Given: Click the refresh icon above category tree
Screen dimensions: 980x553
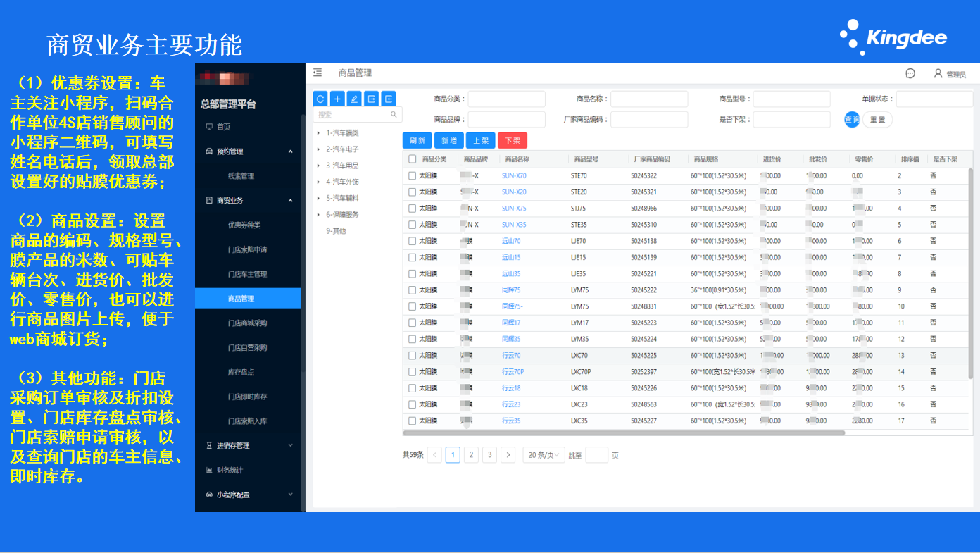Looking at the screenshot, I should [320, 99].
